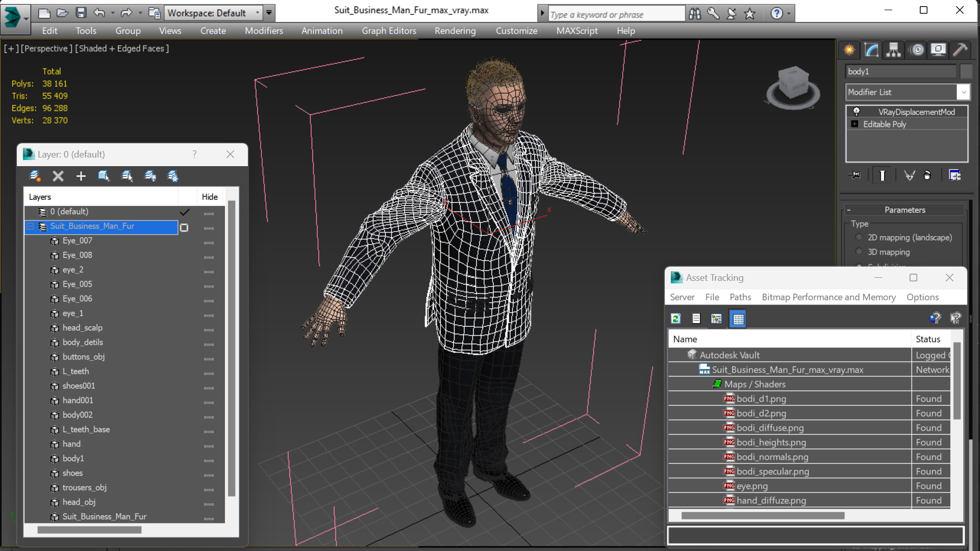Click Create New Layer icon in Layer dialog
This screenshot has width=980, height=551.
[x=35, y=176]
